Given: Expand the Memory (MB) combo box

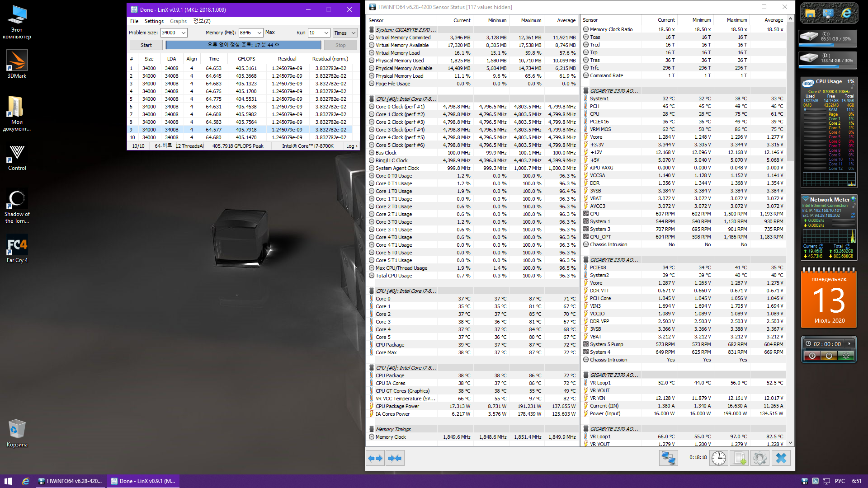Looking at the screenshot, I should [259, 33].
